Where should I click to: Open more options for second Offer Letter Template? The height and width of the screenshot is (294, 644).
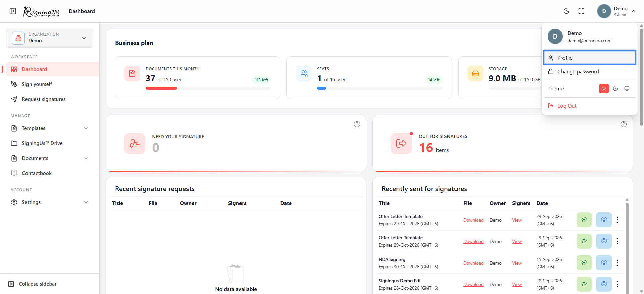click(618, 241)
